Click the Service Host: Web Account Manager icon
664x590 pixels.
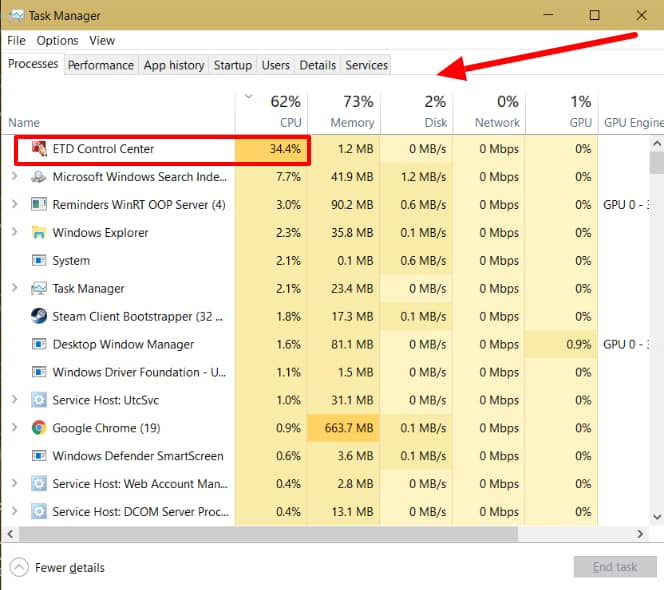(x=39, y=484)
